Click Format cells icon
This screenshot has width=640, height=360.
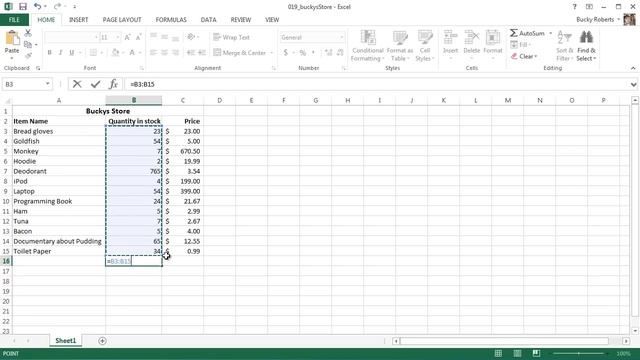click(x=493, y=38)
